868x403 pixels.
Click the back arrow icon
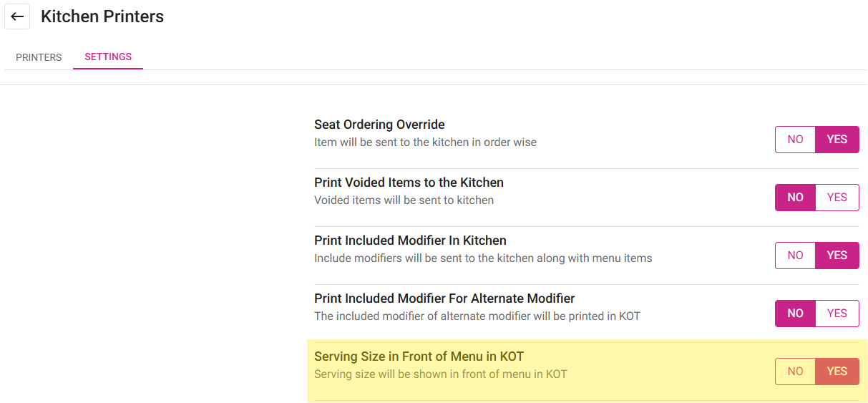17,16
